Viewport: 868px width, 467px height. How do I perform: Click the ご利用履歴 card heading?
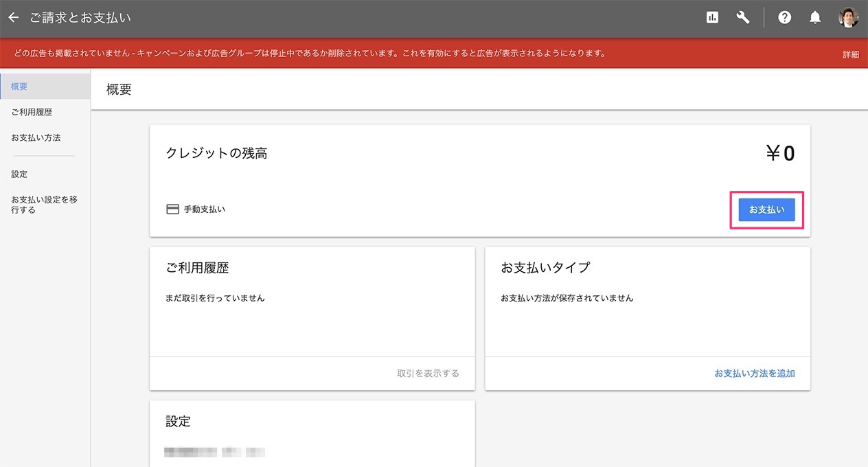tap(197, 268)
